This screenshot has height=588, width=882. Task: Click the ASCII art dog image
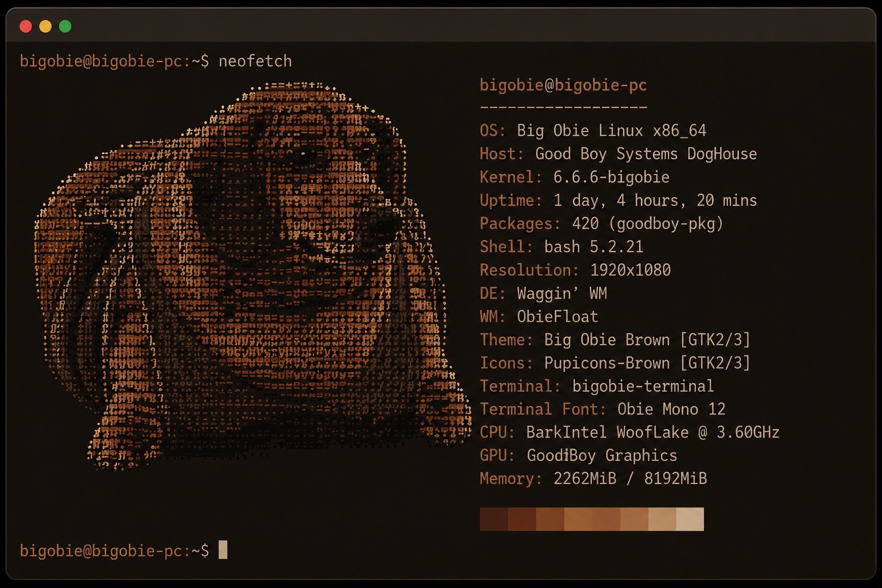tap(253, 276)
